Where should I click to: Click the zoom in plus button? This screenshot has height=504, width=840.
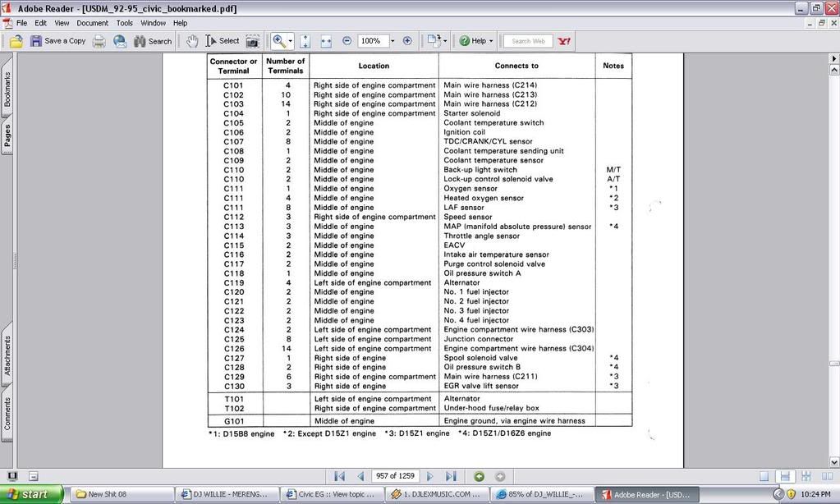(x=407, y=41)
